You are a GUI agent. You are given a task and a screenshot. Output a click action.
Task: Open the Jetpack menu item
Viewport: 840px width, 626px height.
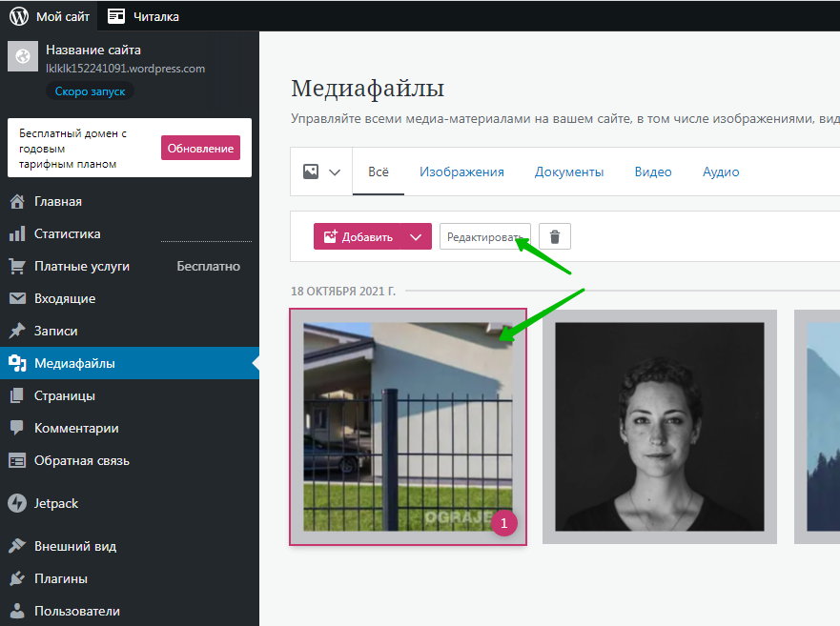130,503
